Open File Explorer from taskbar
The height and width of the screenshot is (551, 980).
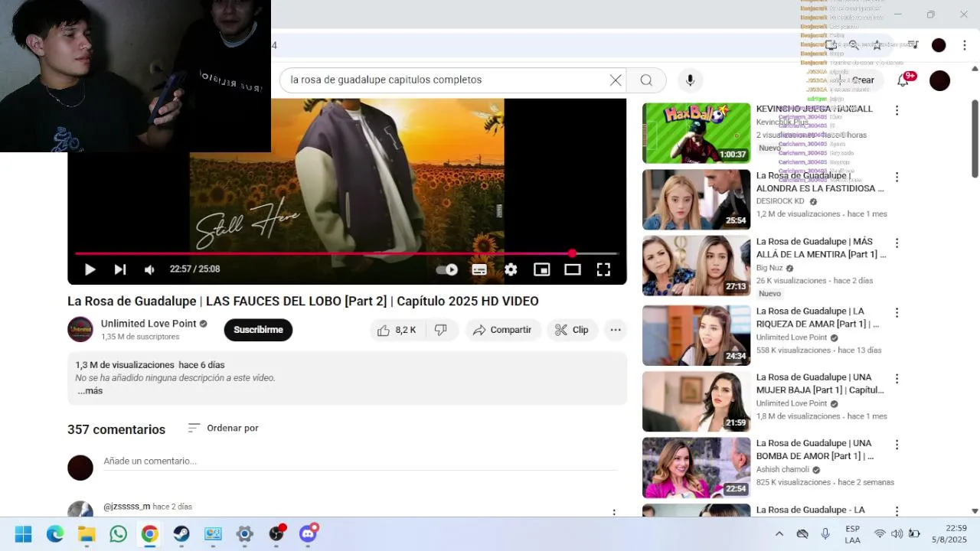click(x=87, y=534)
